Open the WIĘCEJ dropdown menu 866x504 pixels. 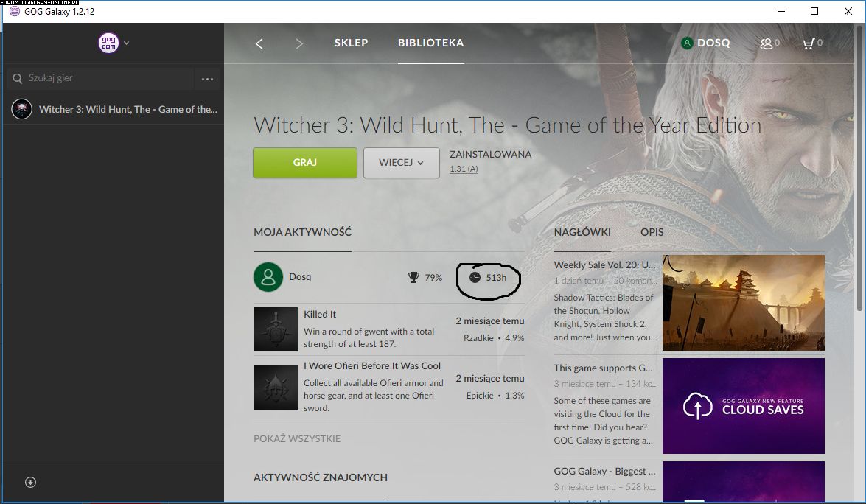401,163
